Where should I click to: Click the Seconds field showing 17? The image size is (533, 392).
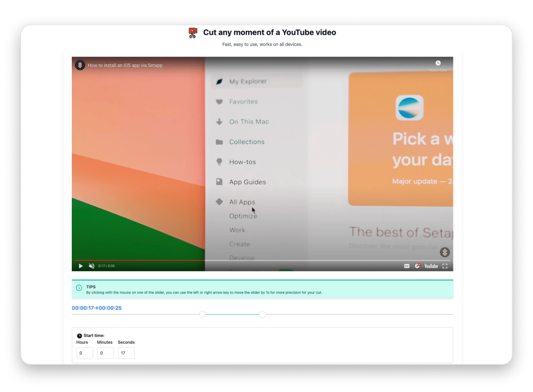click(126, 353)
